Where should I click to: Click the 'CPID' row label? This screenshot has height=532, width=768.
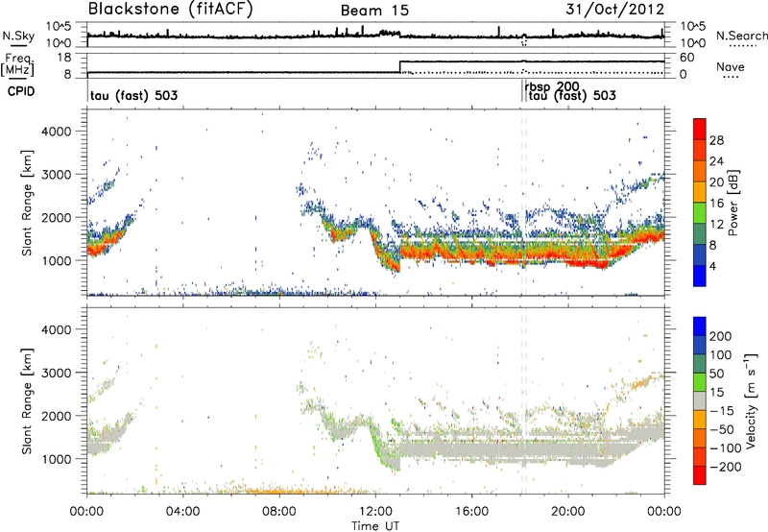pos(21,91)
